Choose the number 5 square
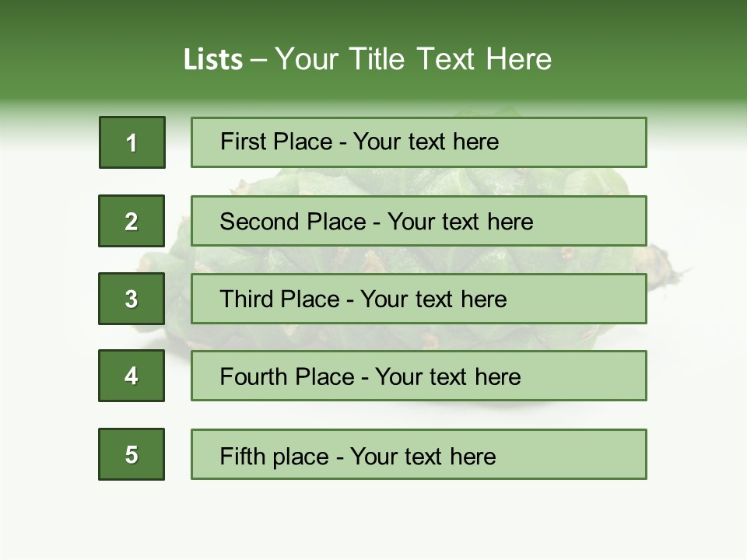Image resolution: width=747 pixels, height=560 pixels. [x=132, y=454]
